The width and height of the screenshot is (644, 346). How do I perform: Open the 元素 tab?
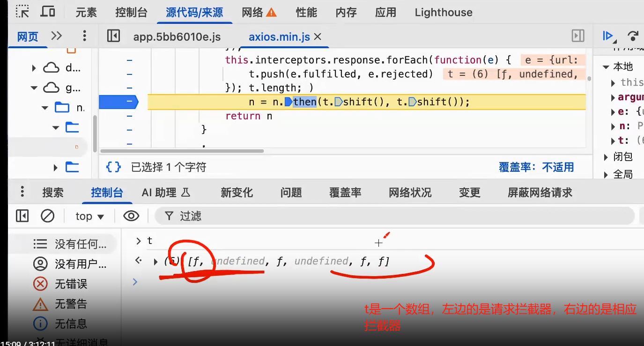(x=86, y=12)
